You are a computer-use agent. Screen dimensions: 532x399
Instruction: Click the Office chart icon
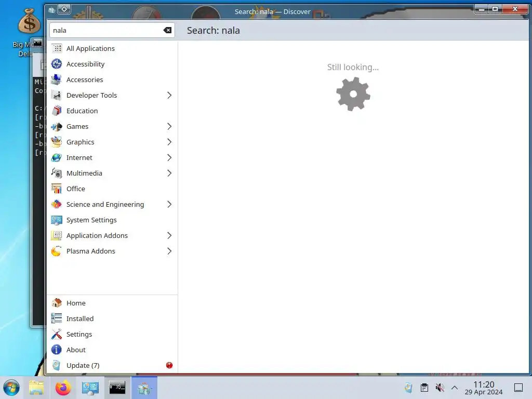[x=56, y=189]
